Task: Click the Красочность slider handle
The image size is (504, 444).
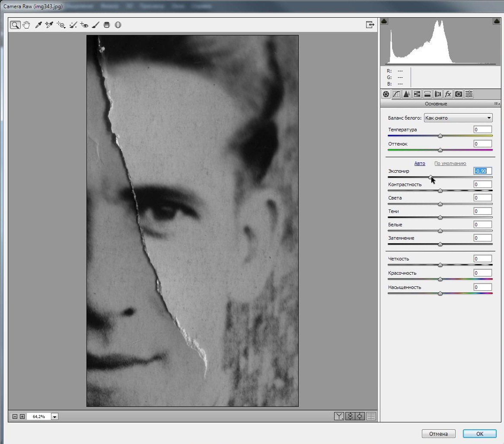Action: pyautogui.click(x=440, y=279)
